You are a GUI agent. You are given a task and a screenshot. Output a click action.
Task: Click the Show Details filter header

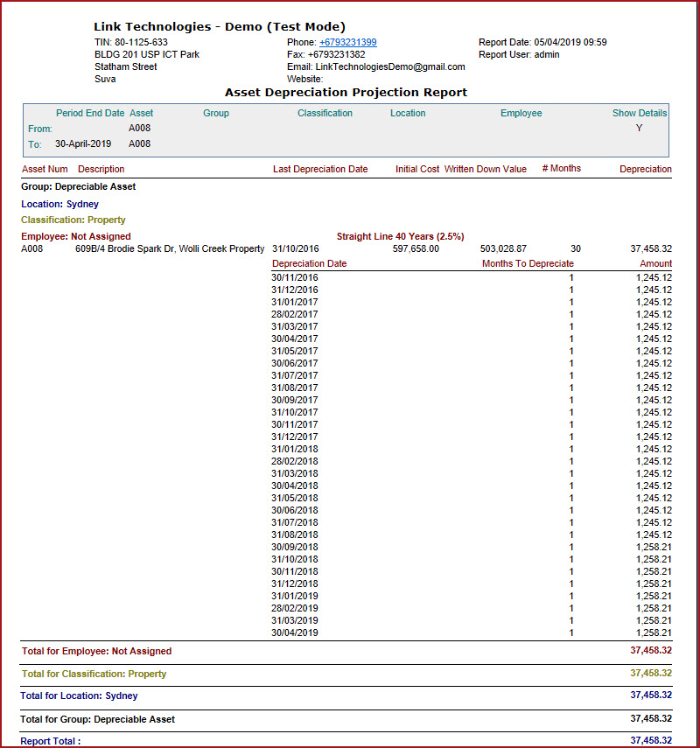tap(640, 113)
